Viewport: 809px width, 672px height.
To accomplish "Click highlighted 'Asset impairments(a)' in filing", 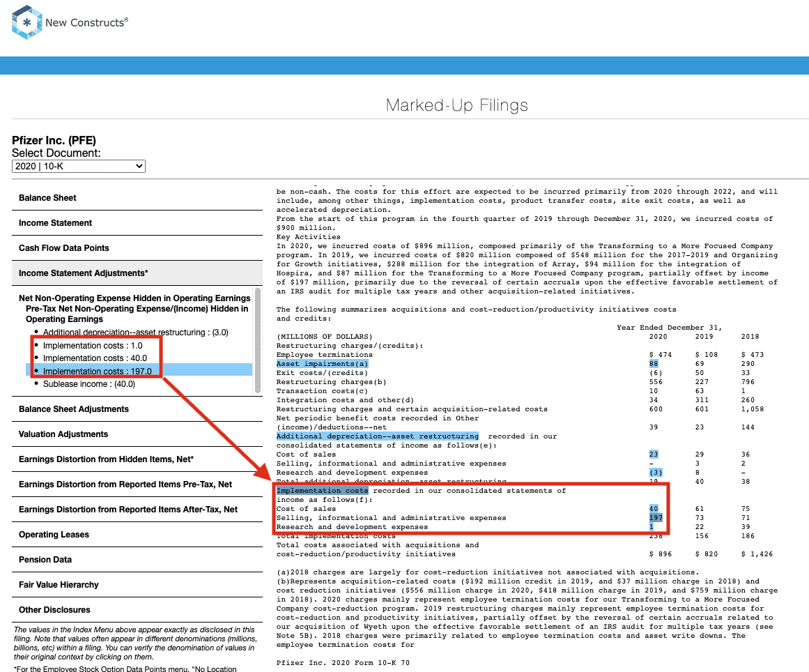I will click(322, 364).
